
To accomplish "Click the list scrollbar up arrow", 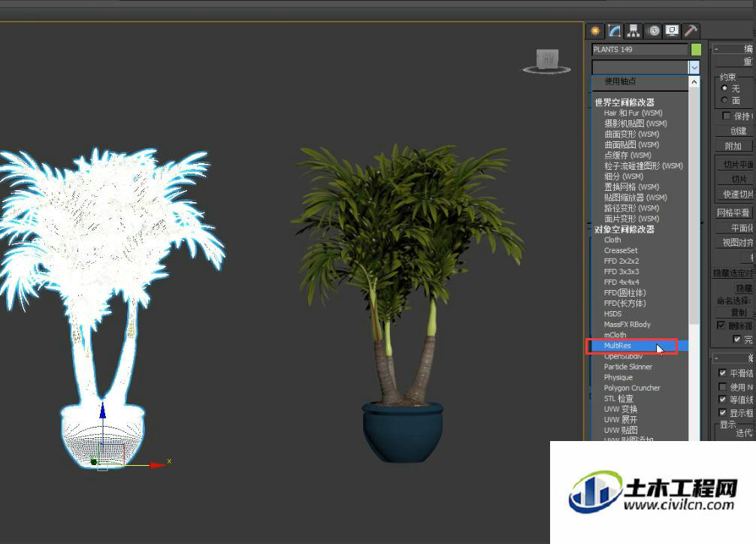I will (694, 82).
